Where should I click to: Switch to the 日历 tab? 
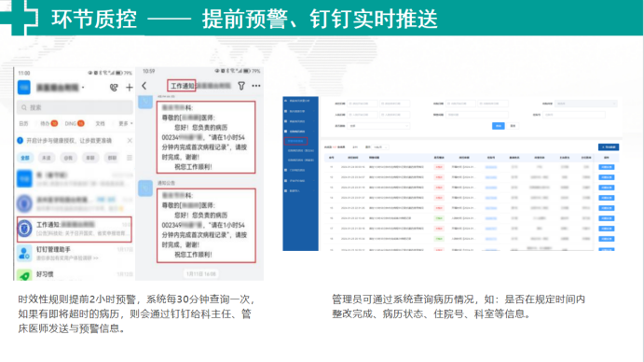[24, 123]
